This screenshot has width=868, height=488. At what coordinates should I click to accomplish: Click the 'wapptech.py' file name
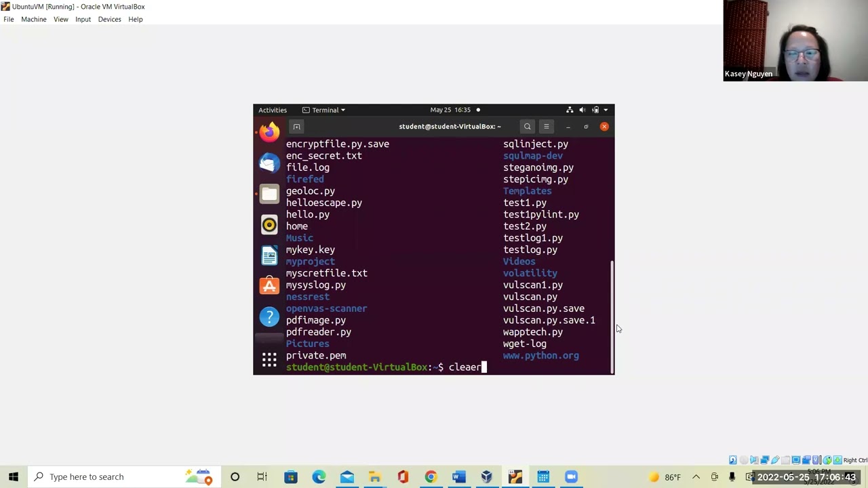click(x=533, y=332)
